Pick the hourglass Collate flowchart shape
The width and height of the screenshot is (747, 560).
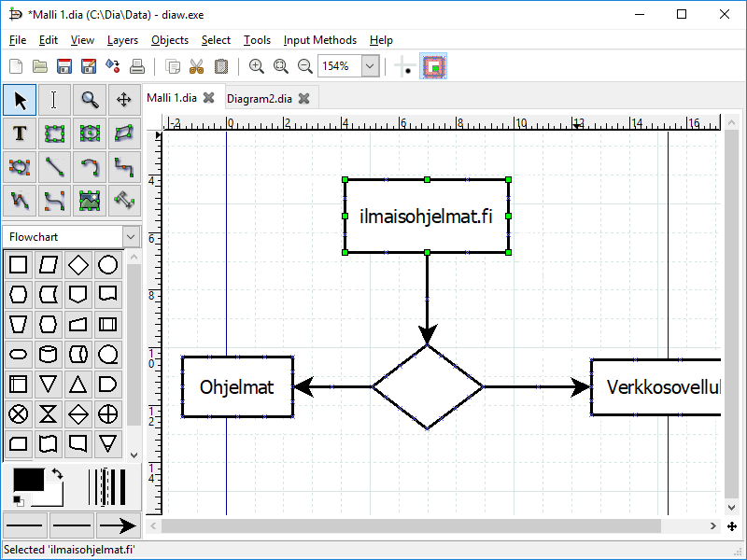point(49,414)
